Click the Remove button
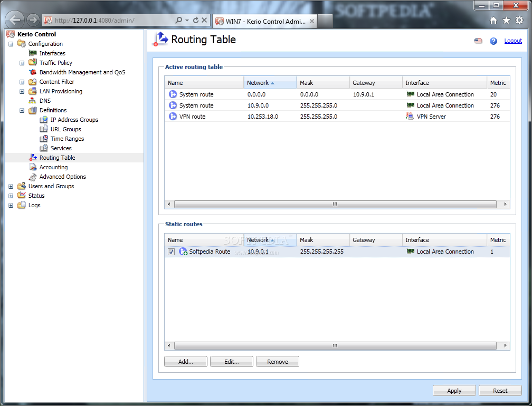 coord(277,362)
